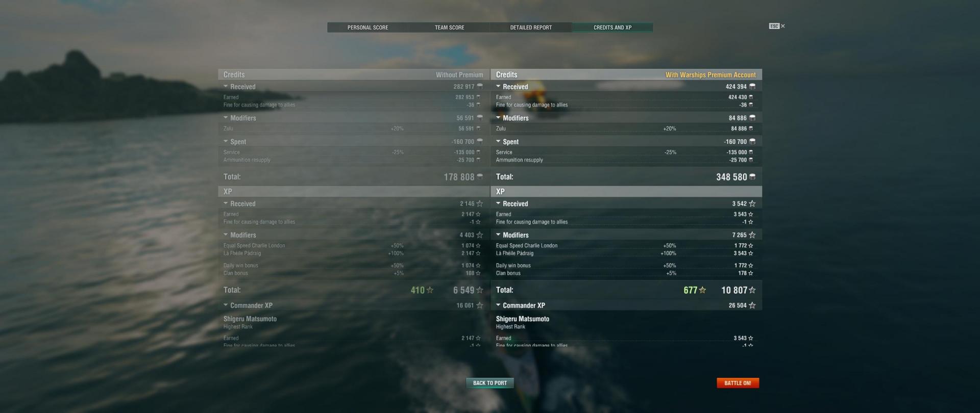Click the star icon beside 7 265 XP modifiers
Screen dimensions: 980x413
tap(752, 235)
